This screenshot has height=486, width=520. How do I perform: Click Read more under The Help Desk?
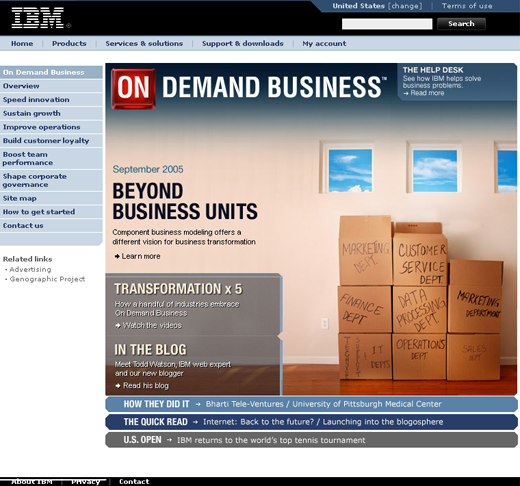424,93
